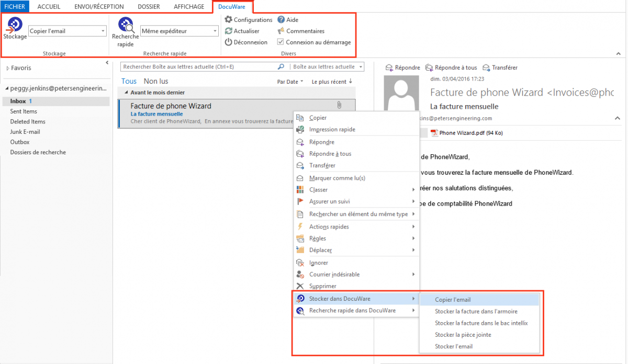This screenshot has height=364, width=628.
Task: Open the Par Date sort dropdown
Action: pyautogui.click(x=290, y=82)
